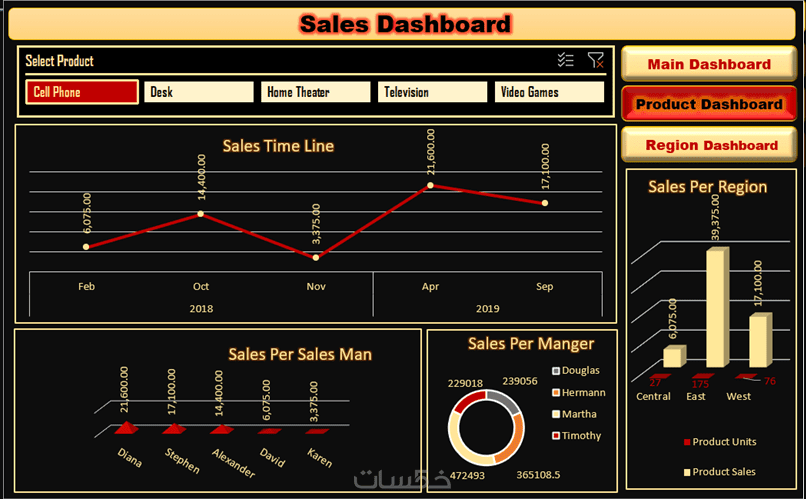Click the Sales Dashboard title banner
This screenshot has width=806, height=499.
(402, 24)
